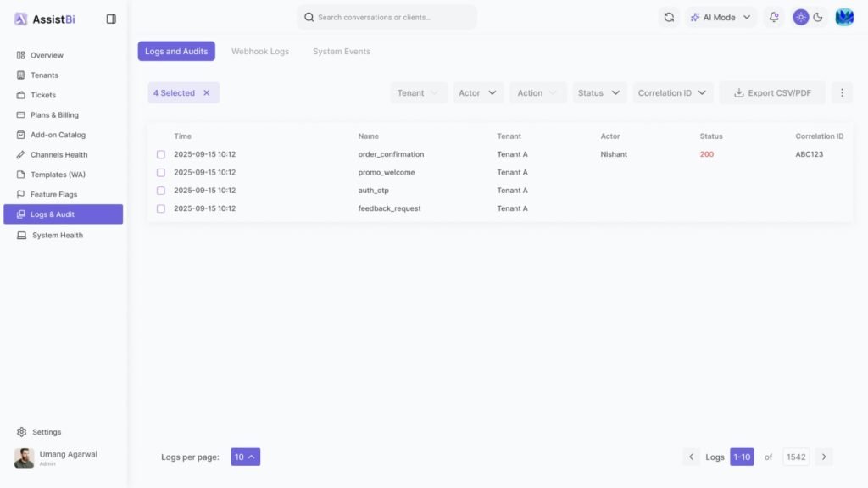Image resolution: width=868 pixels, height=488 pixels.
Task: Select the promo_welcome row checkbox
Action: (x=161, y=173)
